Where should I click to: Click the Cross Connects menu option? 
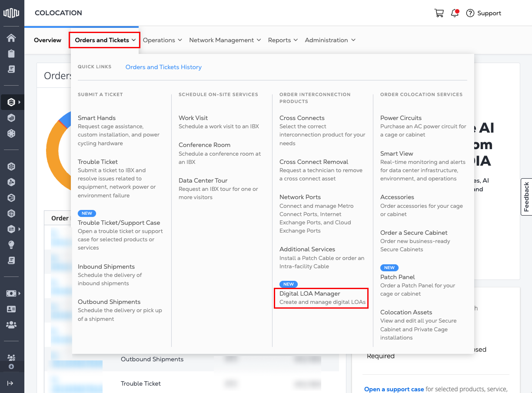pyautogui.click(x=302, y=118)
